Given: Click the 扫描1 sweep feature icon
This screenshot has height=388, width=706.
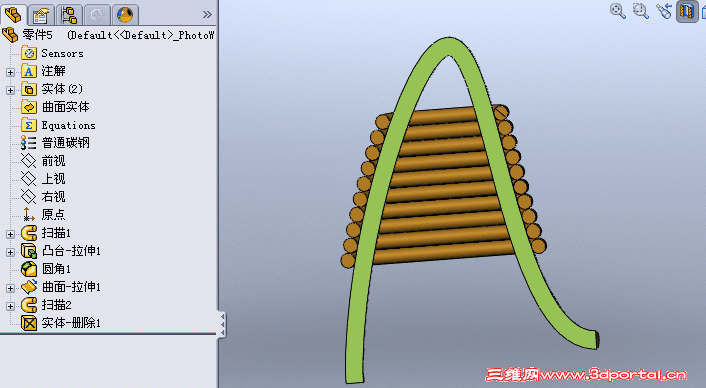Looking at the screenshot, I should coord(29,233).
